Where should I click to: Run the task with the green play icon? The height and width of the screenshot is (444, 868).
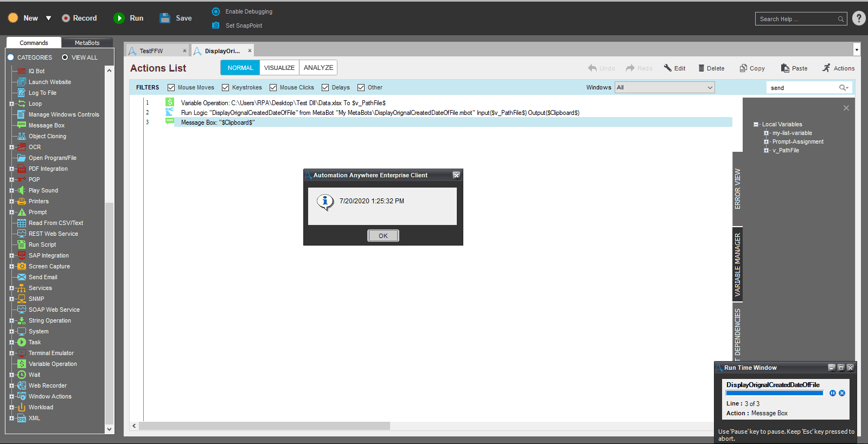119,18
